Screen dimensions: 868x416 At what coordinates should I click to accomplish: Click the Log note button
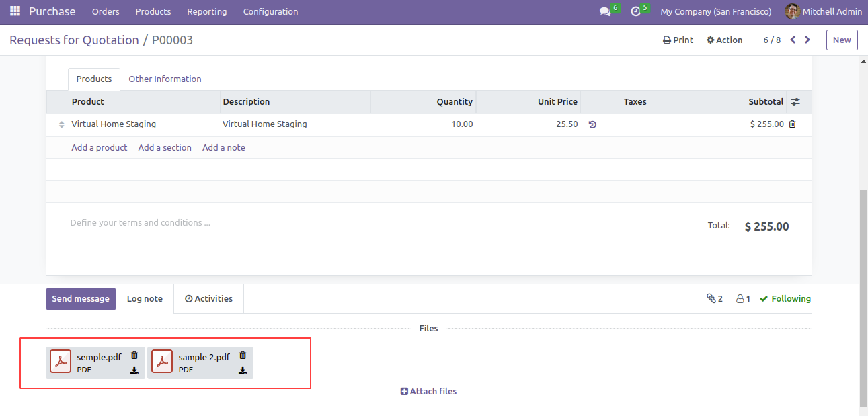click(145, 299)
